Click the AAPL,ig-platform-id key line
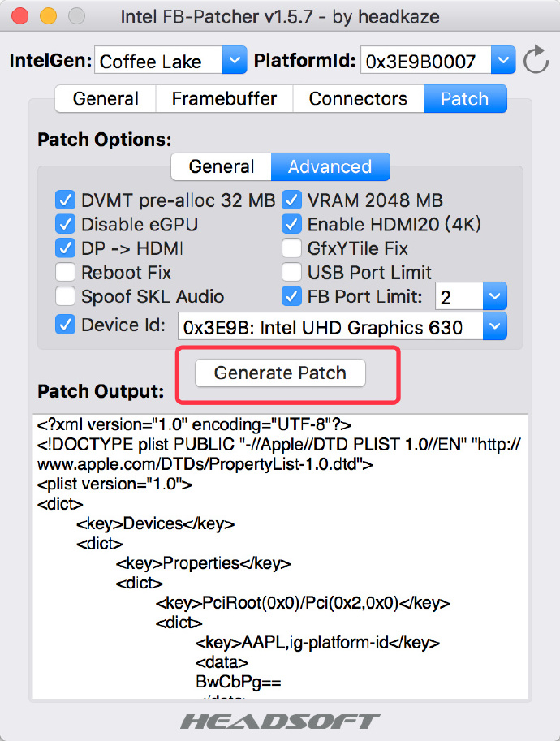Viewport: 560px width, 741px height. click(317, 643)
